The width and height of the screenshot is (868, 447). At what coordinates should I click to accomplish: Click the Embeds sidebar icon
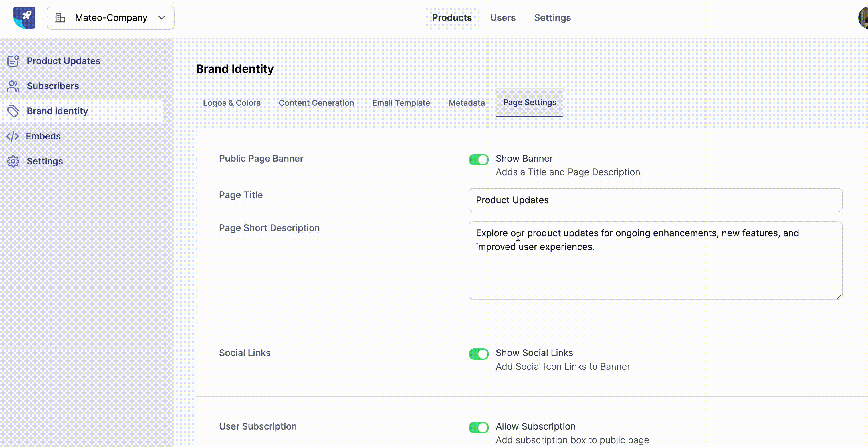tap(13, 136)
